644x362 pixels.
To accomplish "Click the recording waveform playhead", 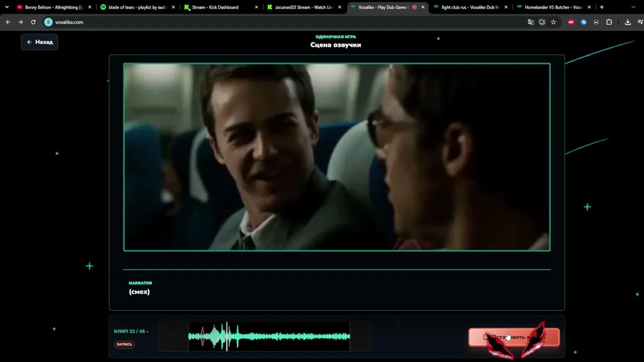I will (227, 336).
